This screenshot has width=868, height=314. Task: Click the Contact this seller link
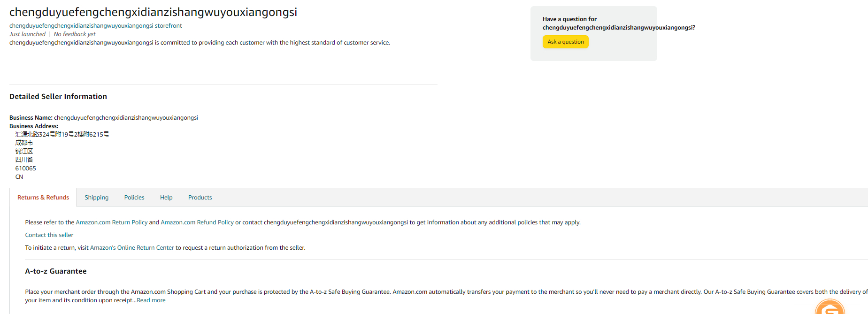[x=49, y=235]
